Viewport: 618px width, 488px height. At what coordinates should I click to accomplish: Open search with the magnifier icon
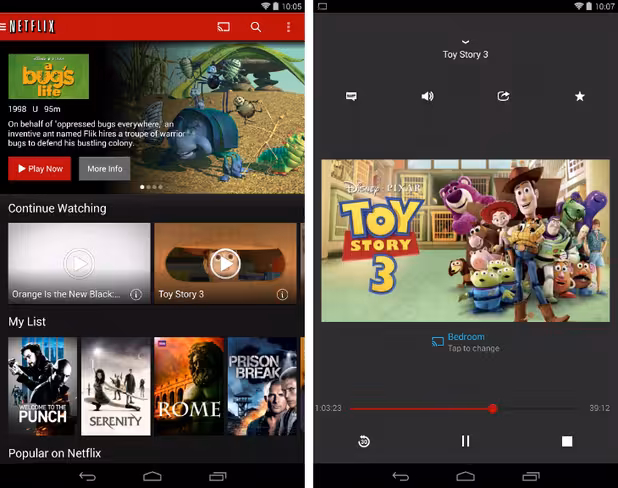coord(256,27)
